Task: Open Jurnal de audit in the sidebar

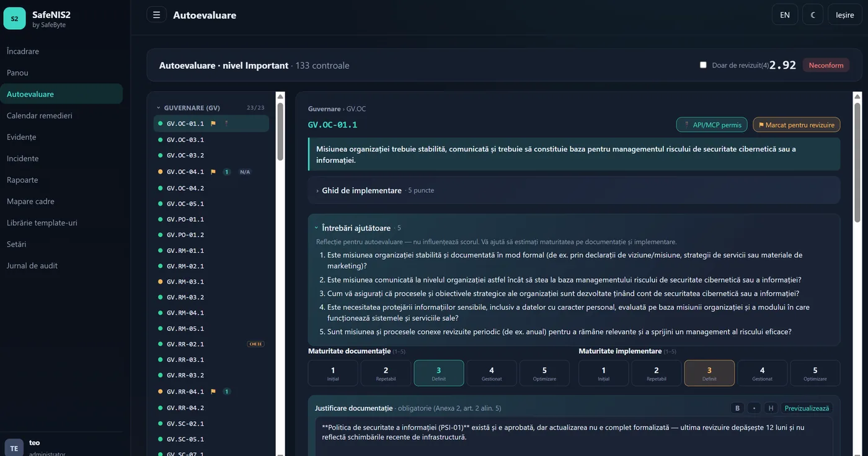Action: point(61,266)
